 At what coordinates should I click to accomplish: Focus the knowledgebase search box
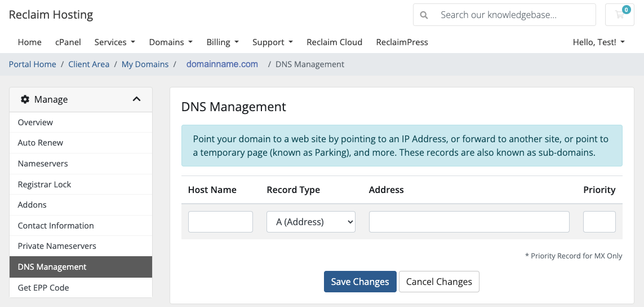pos(504,15)
